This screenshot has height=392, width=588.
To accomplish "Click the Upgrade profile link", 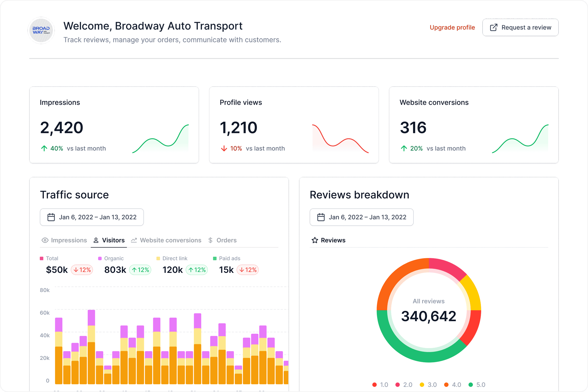I will [x=452, y=28].
